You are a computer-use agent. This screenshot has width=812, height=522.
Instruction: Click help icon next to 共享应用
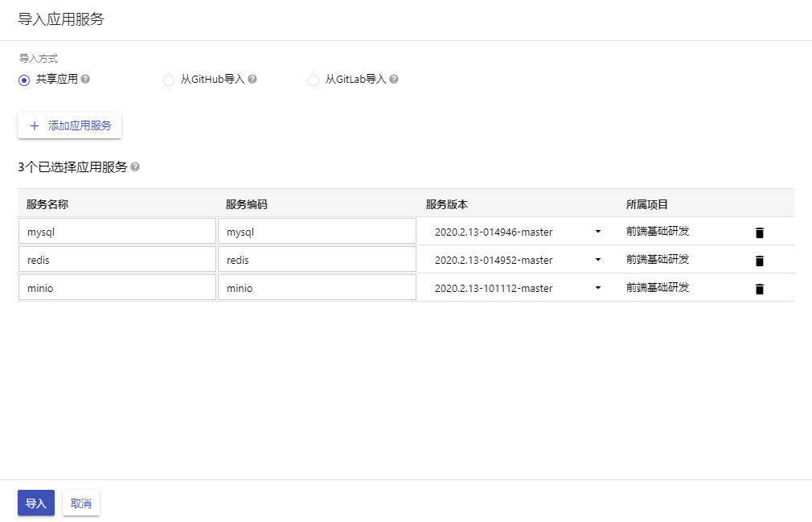tap(85, 80)
